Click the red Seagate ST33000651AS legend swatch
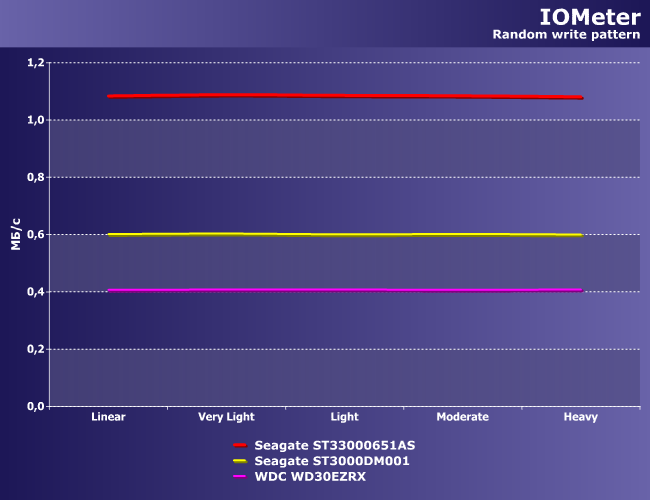Viewport: 650px width, 500px height. click(x=240, y=445)
